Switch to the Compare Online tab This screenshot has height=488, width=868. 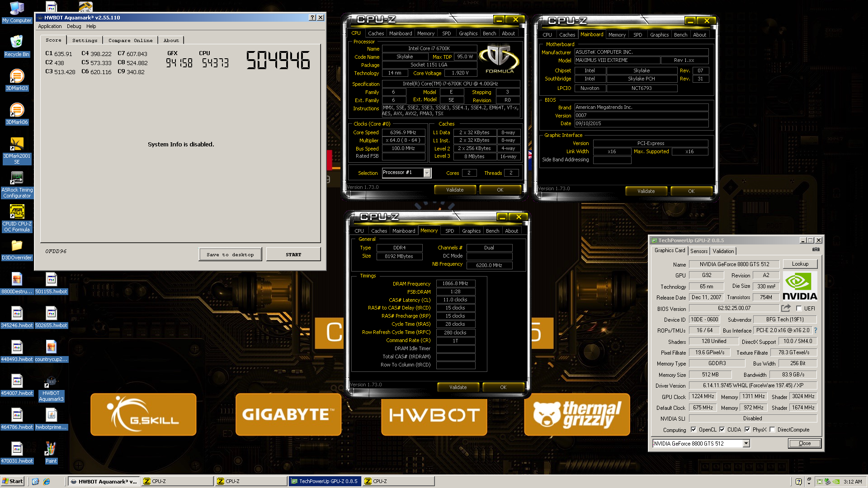(130, 40)
